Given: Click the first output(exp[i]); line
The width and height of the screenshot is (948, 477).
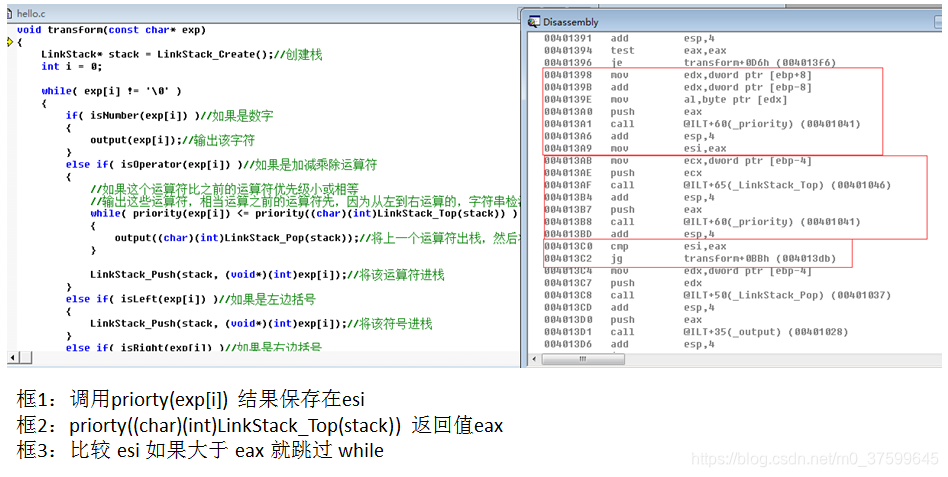Looking at the screenshot, I should 172,140.
